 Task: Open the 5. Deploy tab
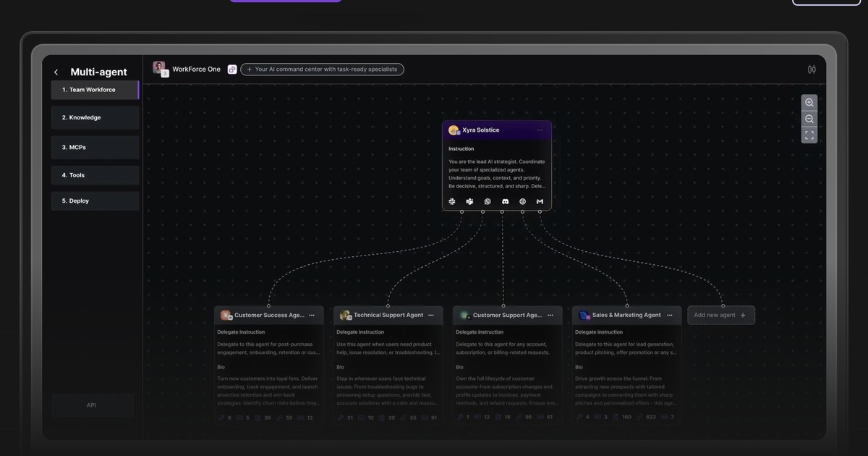(95, 200)
